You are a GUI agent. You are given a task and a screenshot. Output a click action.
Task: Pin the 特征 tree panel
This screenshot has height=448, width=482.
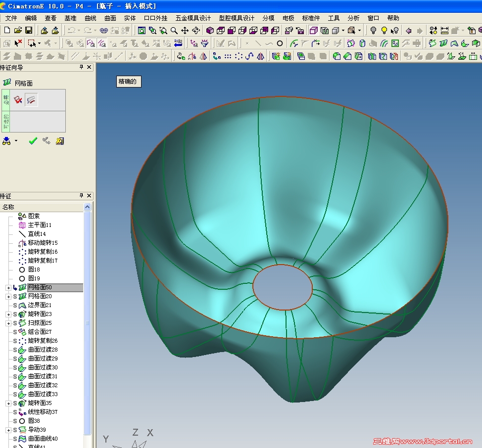(x=81, y=196)
